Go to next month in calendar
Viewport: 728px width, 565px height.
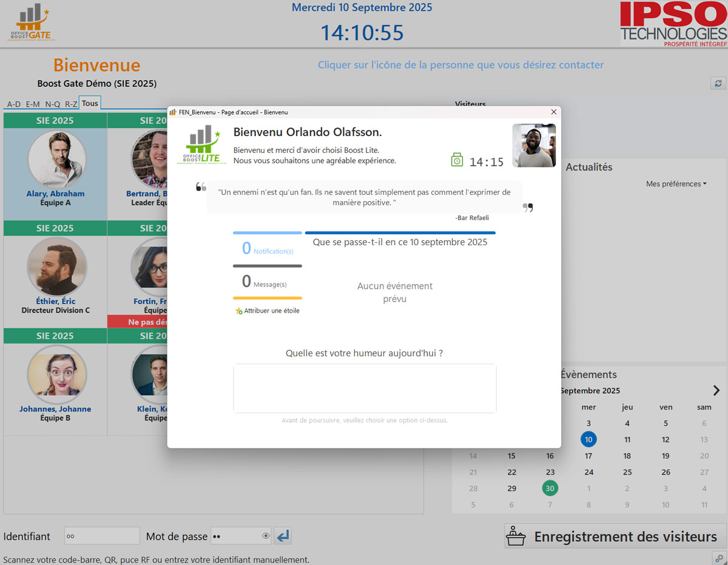coord(716,390)
